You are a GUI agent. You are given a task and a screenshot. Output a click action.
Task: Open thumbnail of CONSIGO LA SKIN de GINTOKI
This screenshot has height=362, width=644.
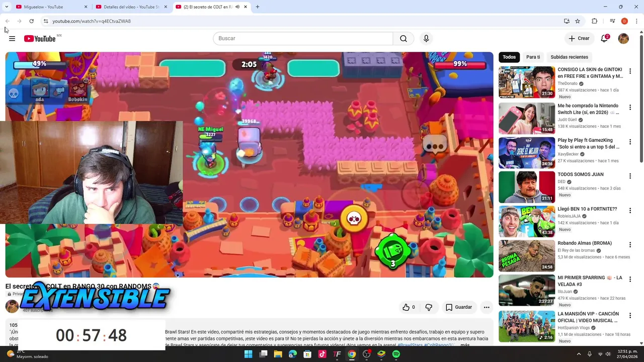(527, 82)
